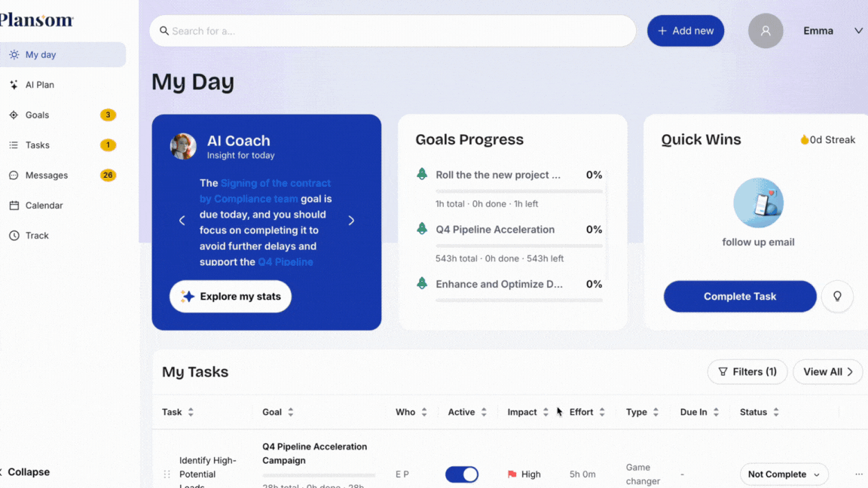868x488 pixels.
Task: Expand the Emma account dropdown
Action: coord(858,31)
